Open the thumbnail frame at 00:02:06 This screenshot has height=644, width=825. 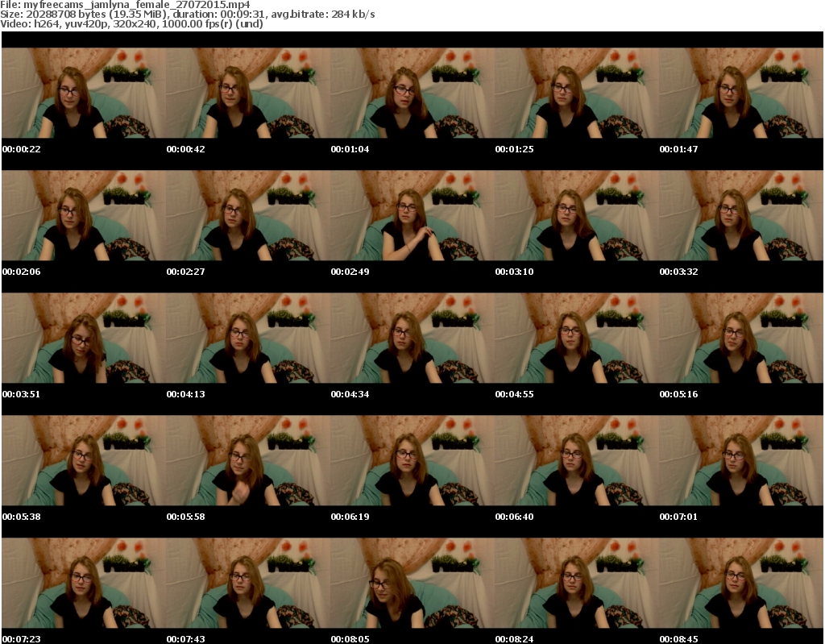point(84,215)
